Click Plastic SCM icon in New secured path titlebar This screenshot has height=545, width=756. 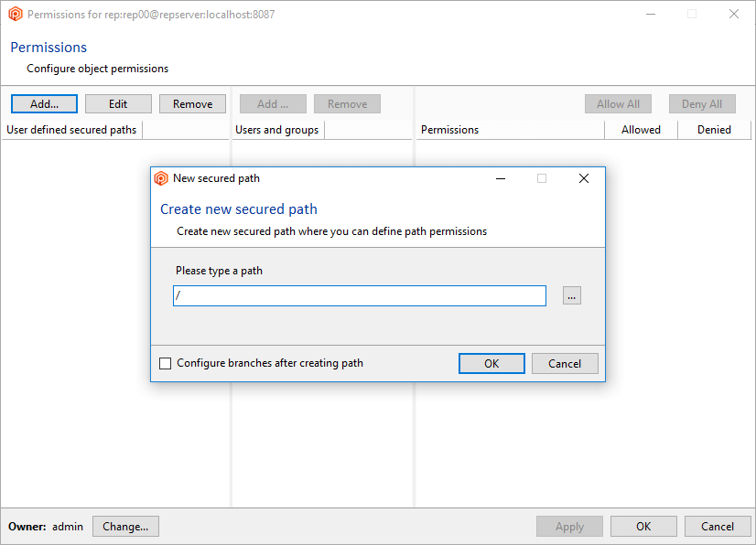click(161, 178)
